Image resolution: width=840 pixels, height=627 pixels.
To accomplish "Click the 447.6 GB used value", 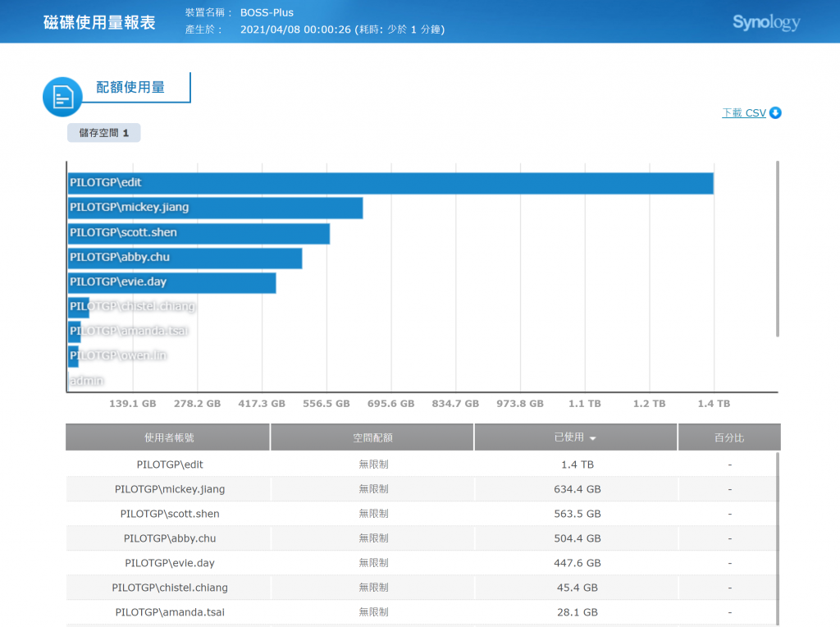I will [x=577, y=563].
